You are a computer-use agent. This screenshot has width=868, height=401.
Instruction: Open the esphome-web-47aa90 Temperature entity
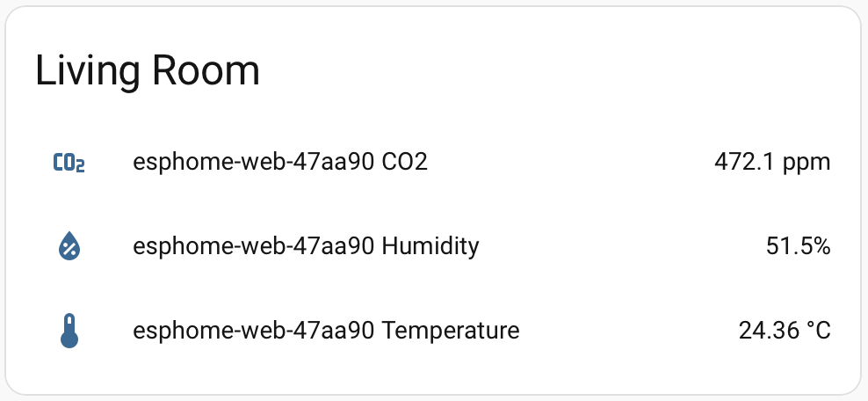pyautogui.click(x=326, y=332)
